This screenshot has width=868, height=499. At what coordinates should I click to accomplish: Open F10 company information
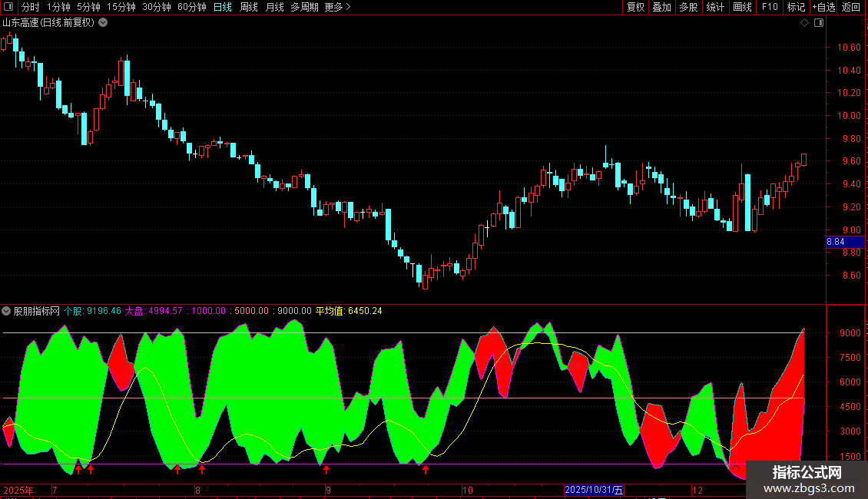click(x=770, y=7)
